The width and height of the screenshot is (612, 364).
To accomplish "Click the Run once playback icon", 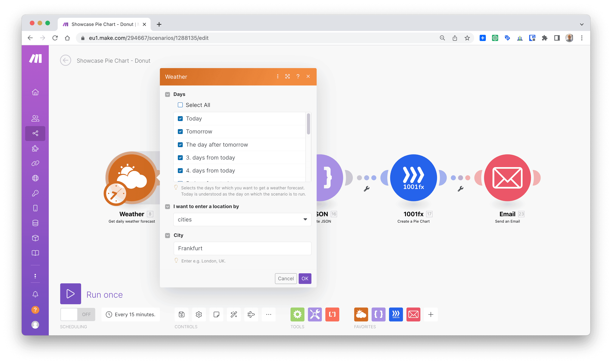I will coord(70,294).
